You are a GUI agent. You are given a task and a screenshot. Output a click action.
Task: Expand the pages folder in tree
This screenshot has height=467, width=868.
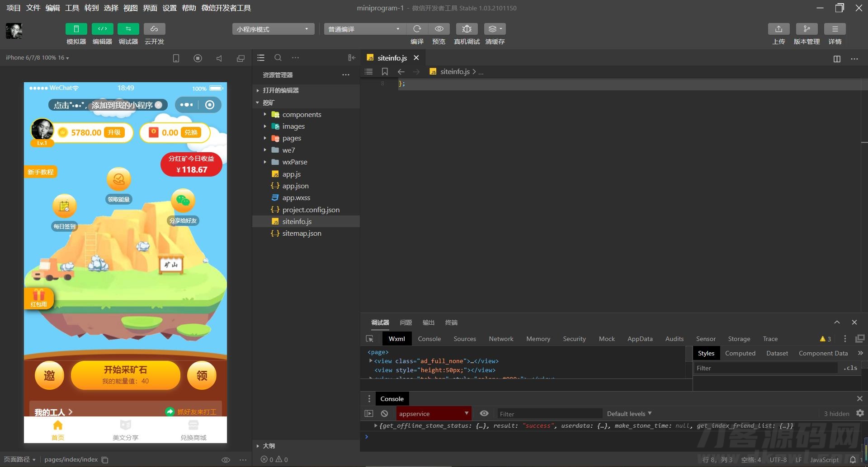click(291, 138)
